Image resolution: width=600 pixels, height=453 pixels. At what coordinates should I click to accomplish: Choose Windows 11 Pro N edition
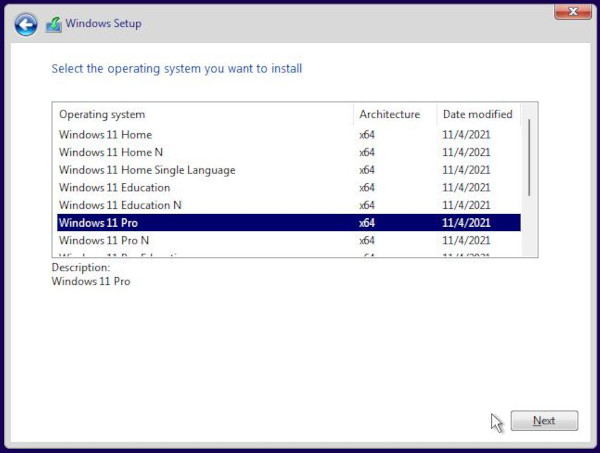point(104,240)
